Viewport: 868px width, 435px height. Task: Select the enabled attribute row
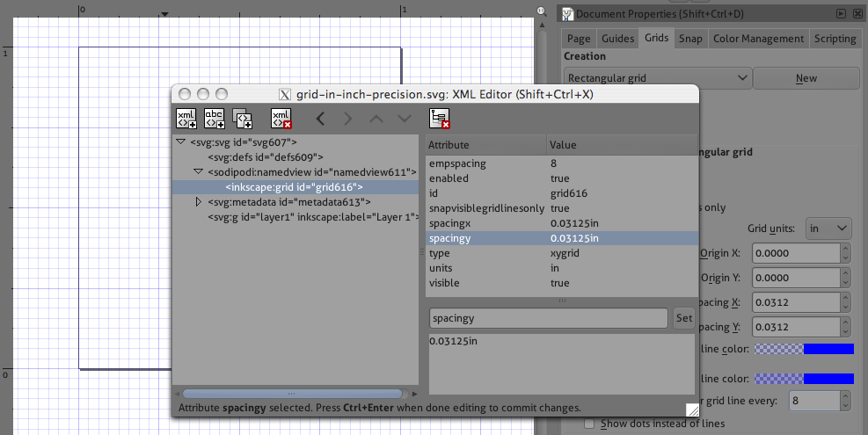(562, 178)
